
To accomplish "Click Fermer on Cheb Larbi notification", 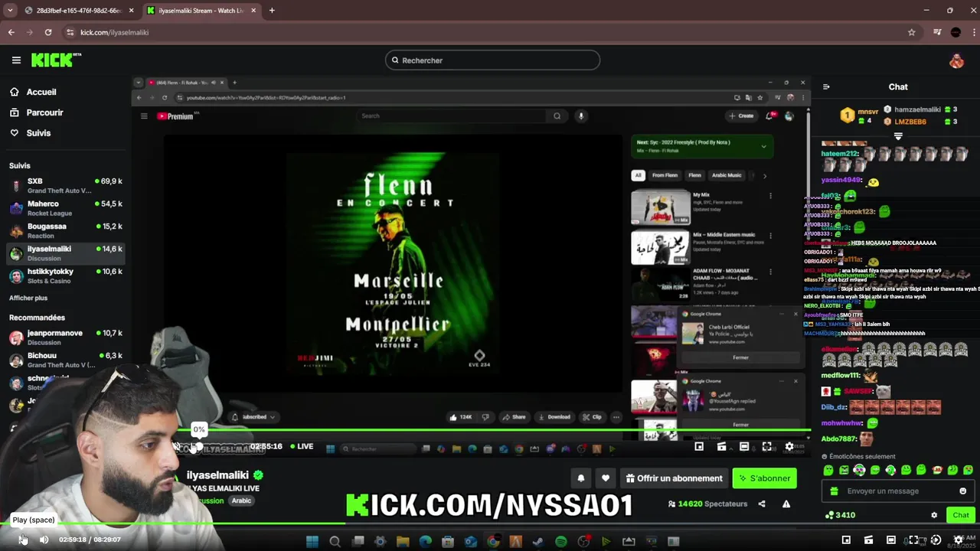I will tap(740, 357).
